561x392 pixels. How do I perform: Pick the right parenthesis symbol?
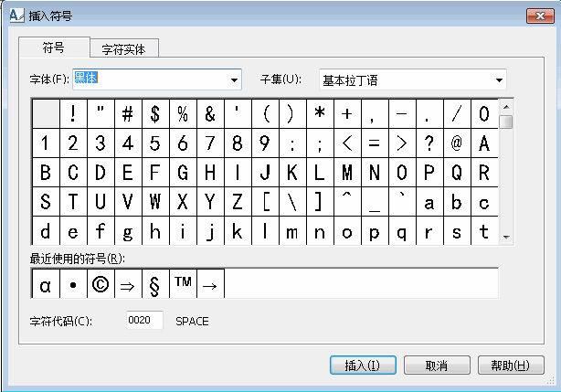click(292, 113)
